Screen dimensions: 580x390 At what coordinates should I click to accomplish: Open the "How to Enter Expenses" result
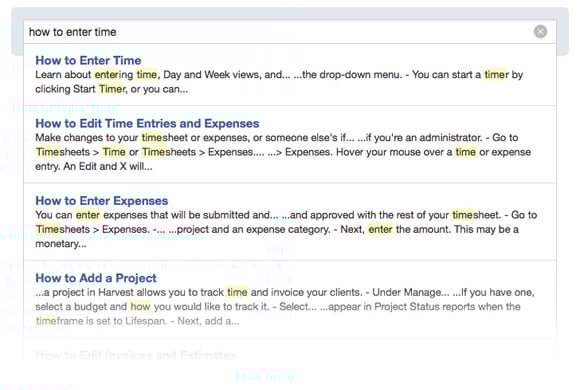102,201
